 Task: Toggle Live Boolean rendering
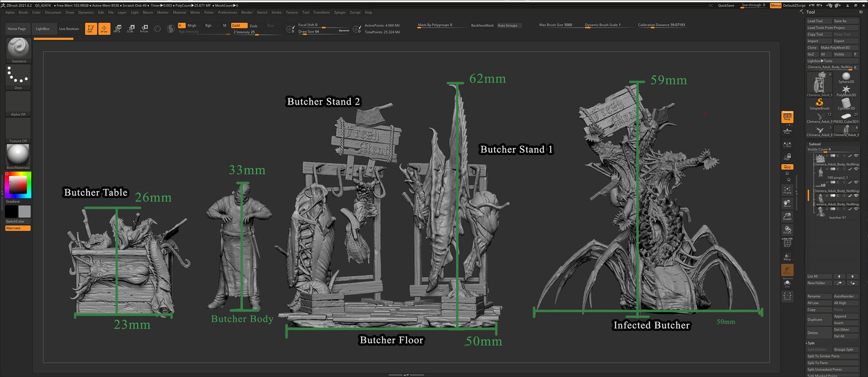click(x=68, y=28)
